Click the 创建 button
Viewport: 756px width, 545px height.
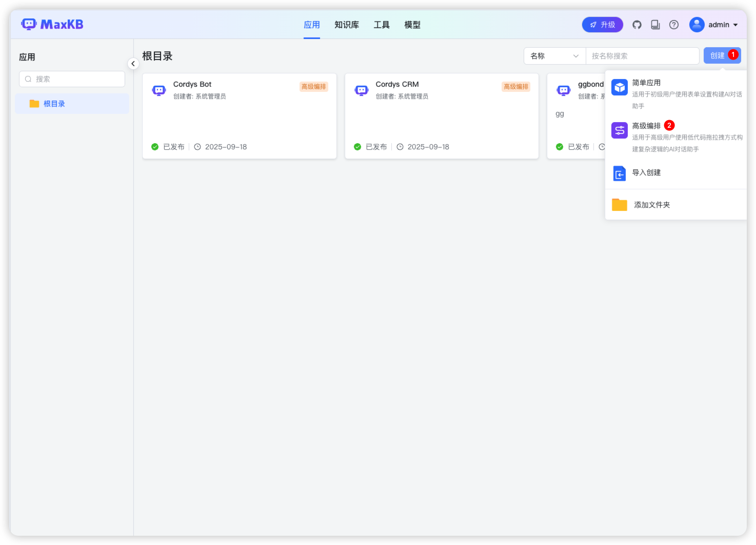coord(718,55)
